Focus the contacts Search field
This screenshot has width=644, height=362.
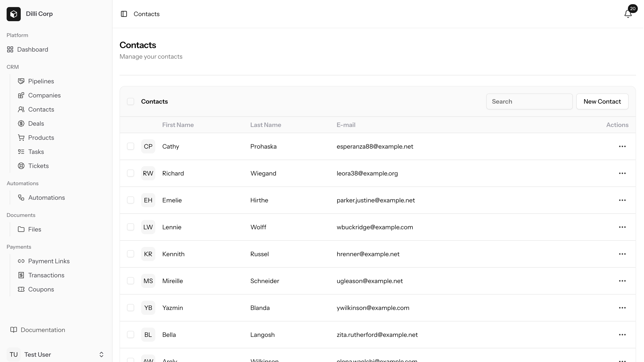click(529, 101)
